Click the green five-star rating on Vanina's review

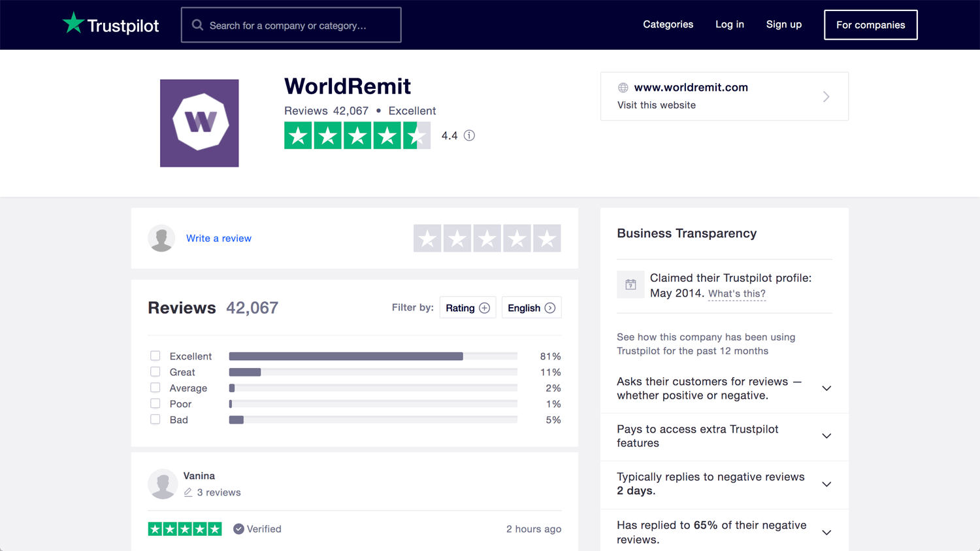coord(185,529)
